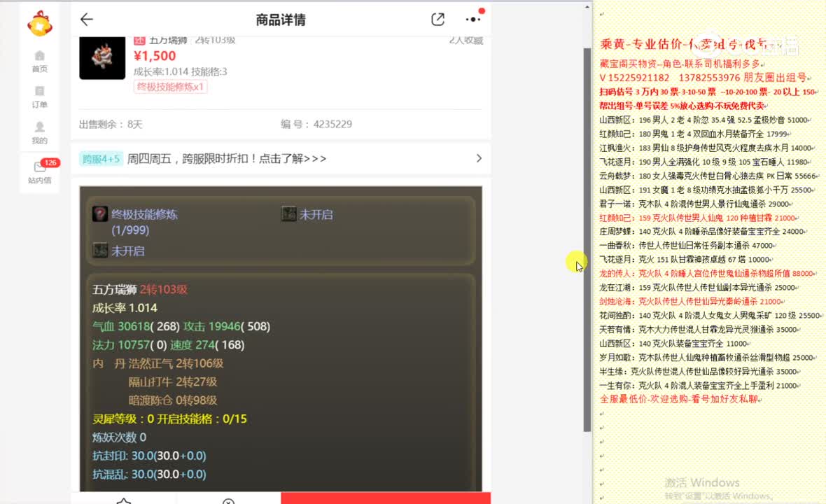
Task: Click the 半生缘 克火队 35000 listing
Action: coord(699,371)
